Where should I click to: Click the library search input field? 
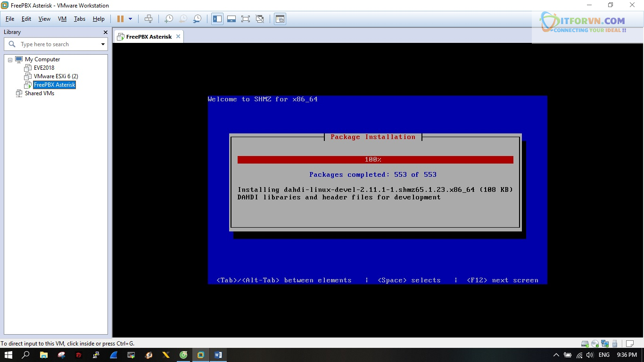(57, 44)
